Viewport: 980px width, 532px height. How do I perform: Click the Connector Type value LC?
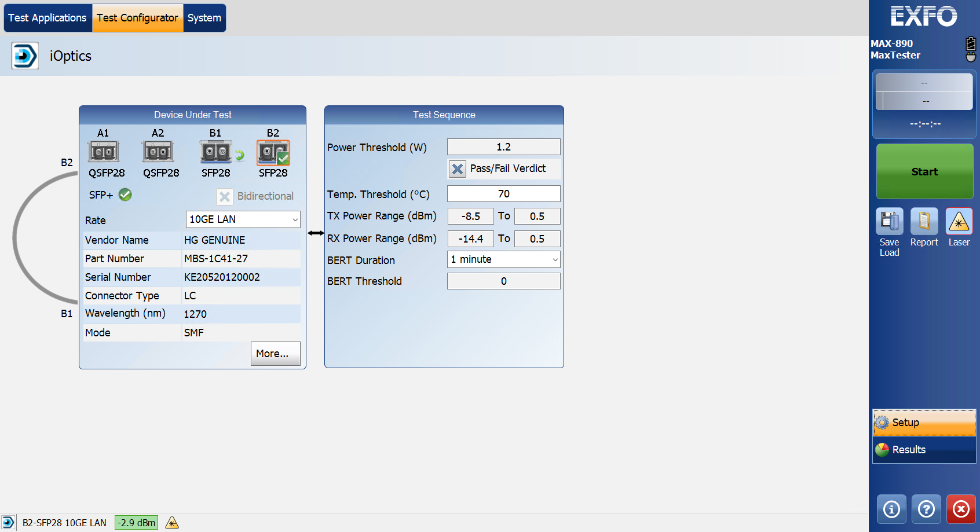[x=190, y=296]
